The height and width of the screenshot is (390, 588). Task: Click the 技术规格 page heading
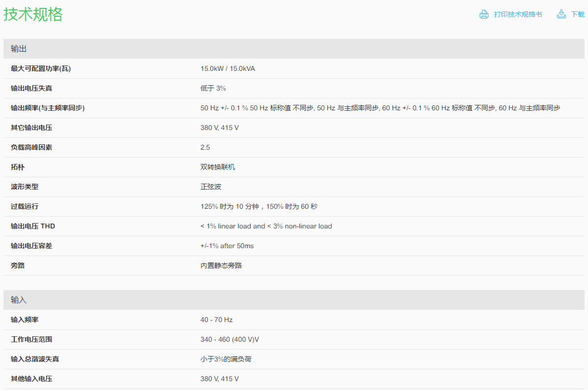(x=33, y=14)
